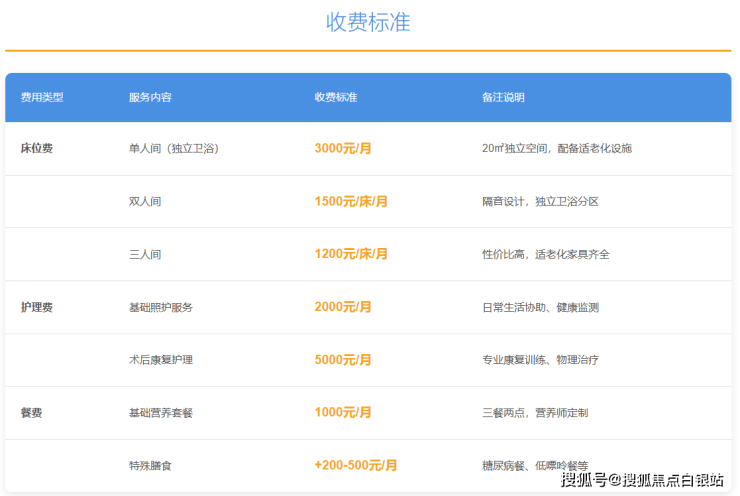Viewport: 740px width, 496px height.
Task: Select the 备注说明 column header
Action: 503,97
